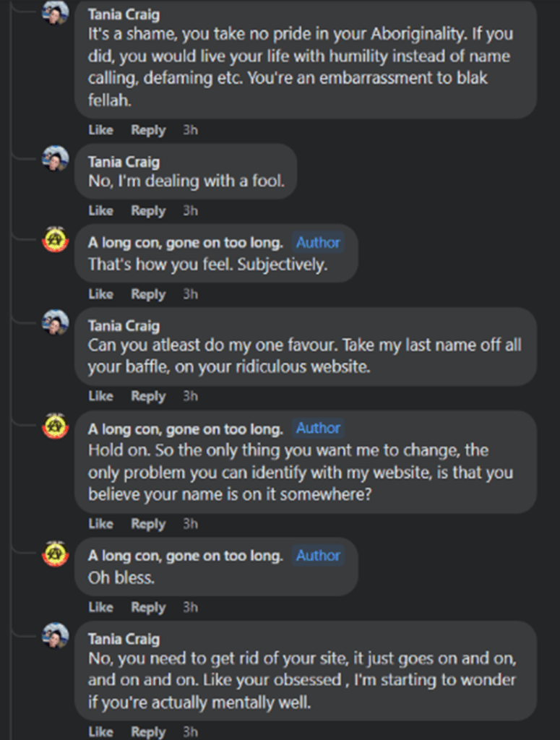Click the page name above "Oh bless."

point(185,556)
